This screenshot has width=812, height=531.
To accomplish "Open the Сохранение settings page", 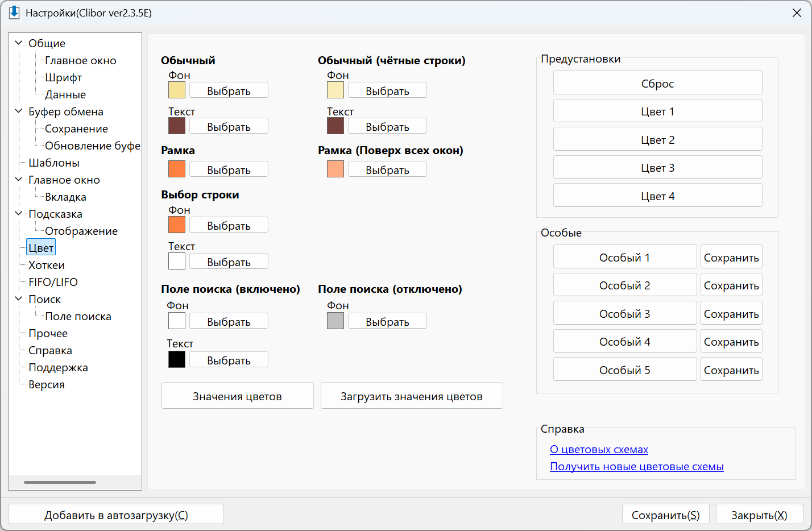I will coord(76,128).
